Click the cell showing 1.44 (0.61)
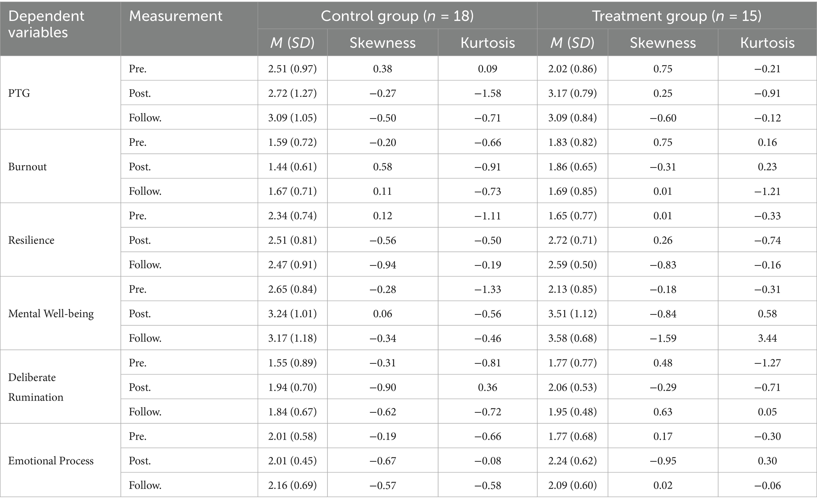 [x=292, y=167]
